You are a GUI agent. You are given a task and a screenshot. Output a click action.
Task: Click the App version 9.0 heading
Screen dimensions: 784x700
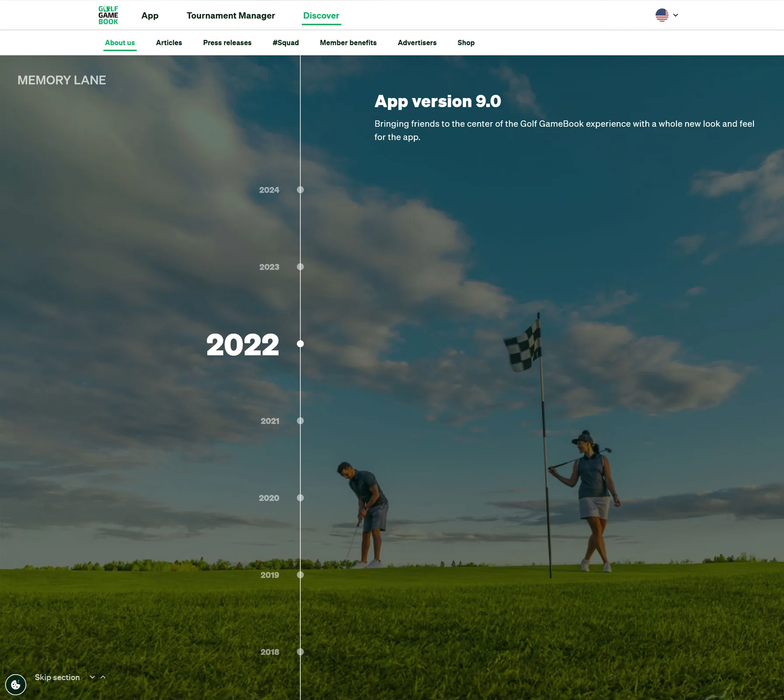click(x=437, y=101)
